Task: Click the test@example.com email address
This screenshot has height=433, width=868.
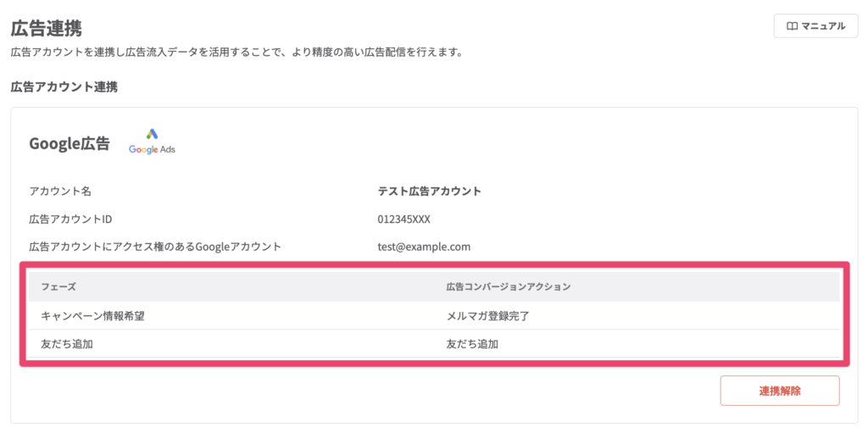Action: [x=424, y=247]
